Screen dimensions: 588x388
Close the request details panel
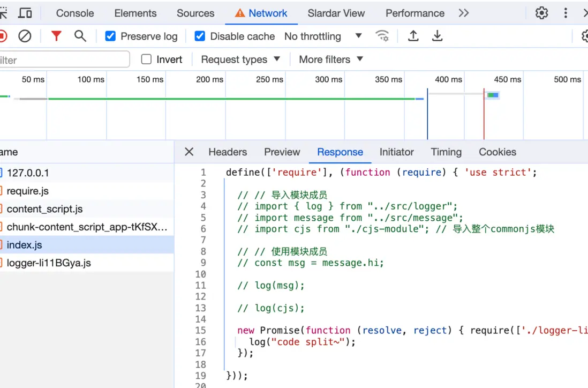[x=189, y=152]
